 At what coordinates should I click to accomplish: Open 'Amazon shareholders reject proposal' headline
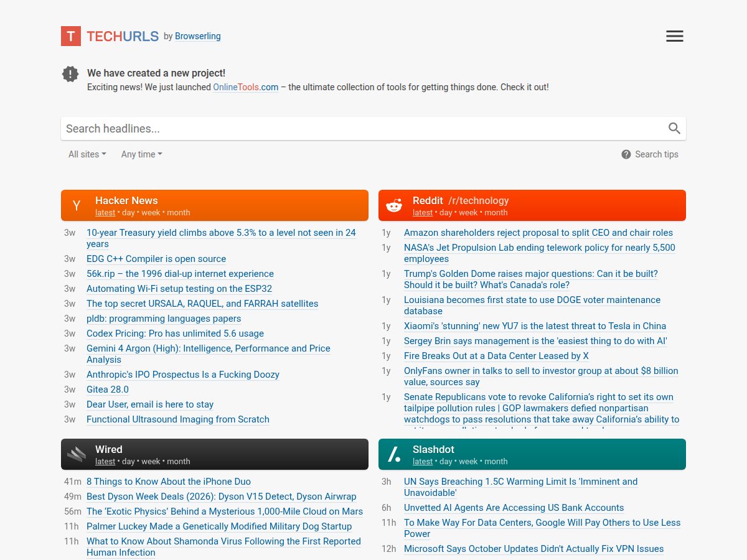pos(538,233)
